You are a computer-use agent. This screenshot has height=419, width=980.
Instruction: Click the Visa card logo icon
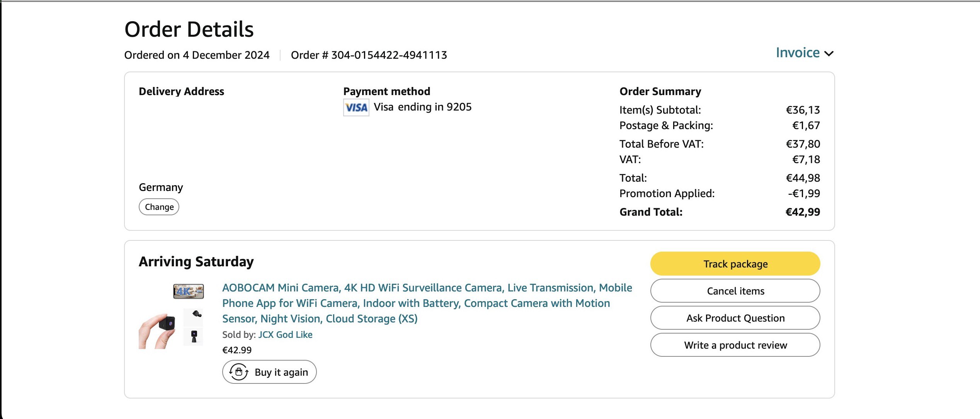[356, 107]
